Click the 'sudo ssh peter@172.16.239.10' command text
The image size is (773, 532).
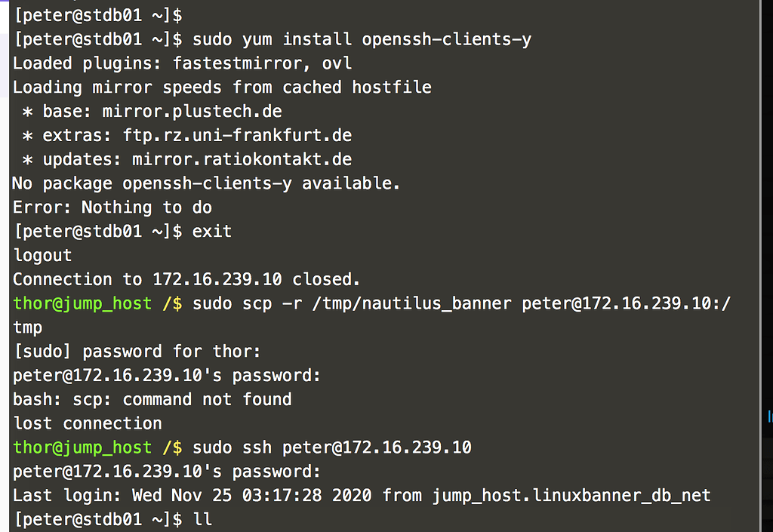[x=331, y=447]
